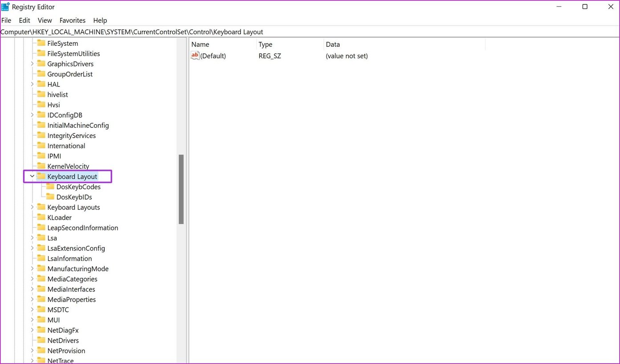Click the GraphicsDrivers folder icon
Screen dimensions: 620x364
(41, 64)
